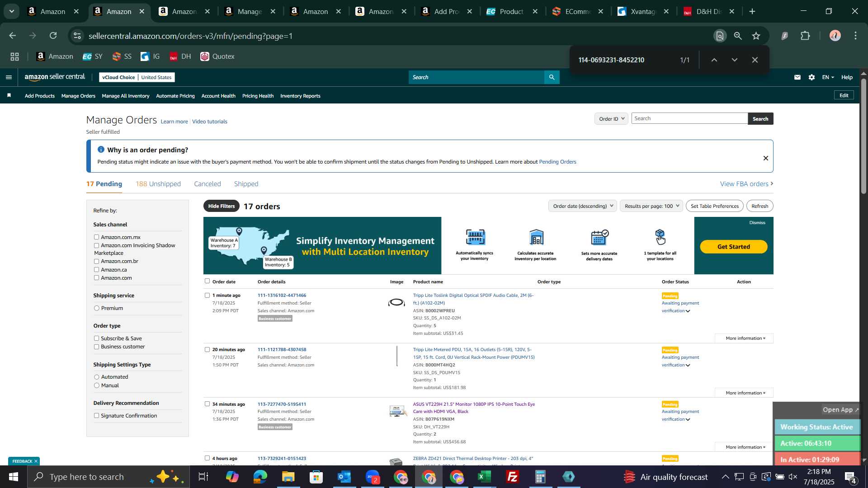868x488 pixels.
Task: Bookmark this page with the star icon
Action: click(x=756, y=36)
